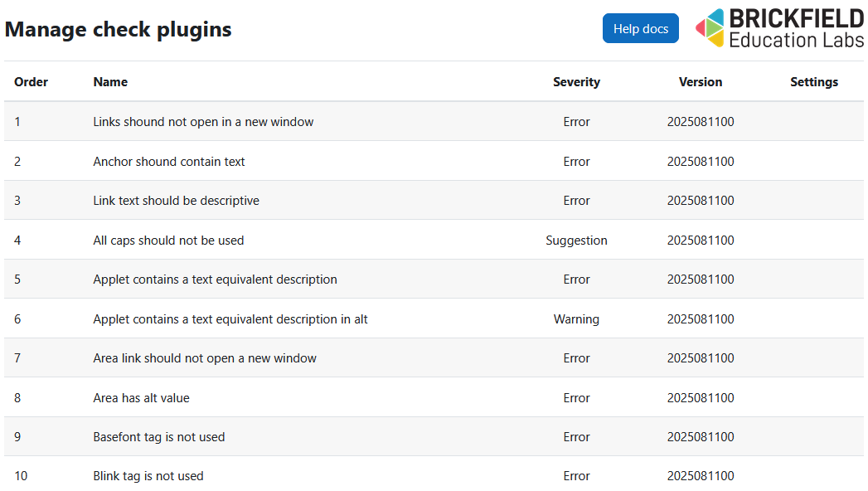This screenshot has width=868, height=491.
Task: Select 'Basefont tag is not used'
Action: [159, 437]
